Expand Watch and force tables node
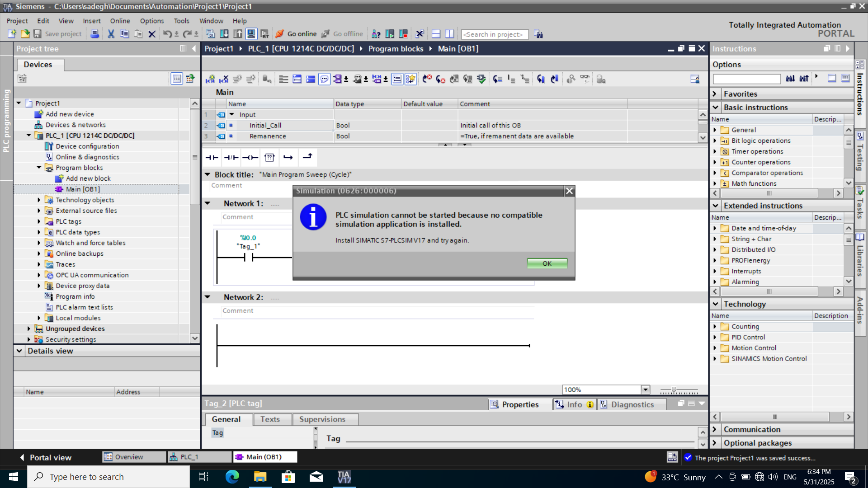Viewport: 868px width, 488px height. tap(39, 243)
